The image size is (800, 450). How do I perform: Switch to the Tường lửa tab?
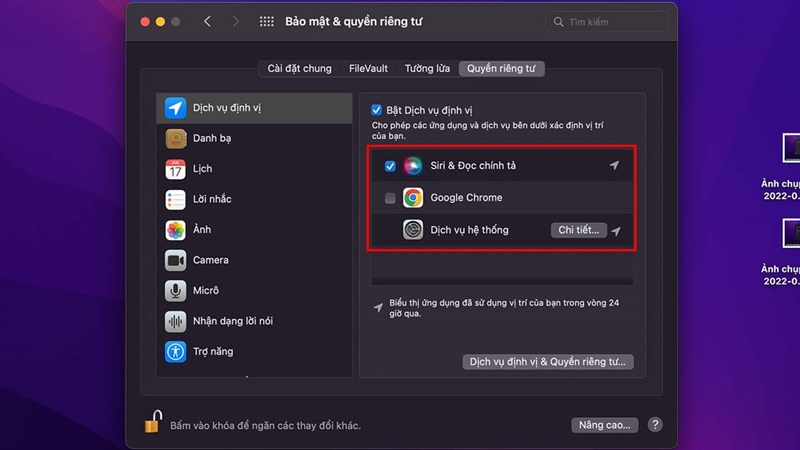tap(427, 68)
